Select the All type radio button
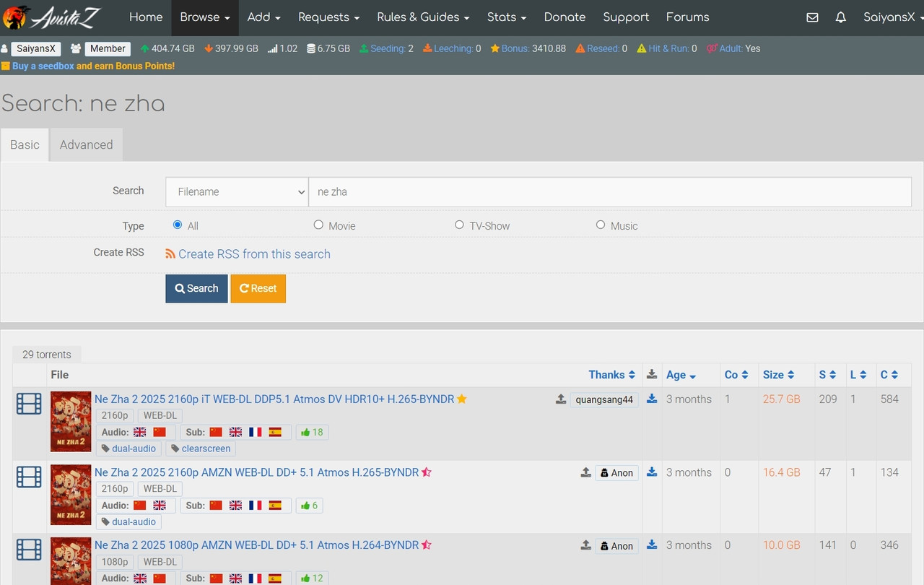Screen dimensions: 924x585 click(178, 225)
